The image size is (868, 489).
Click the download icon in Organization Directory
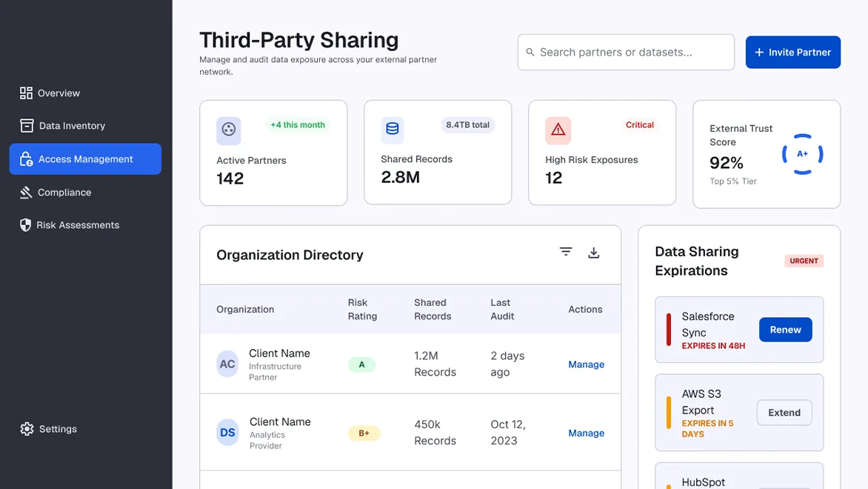click(593, 253)
